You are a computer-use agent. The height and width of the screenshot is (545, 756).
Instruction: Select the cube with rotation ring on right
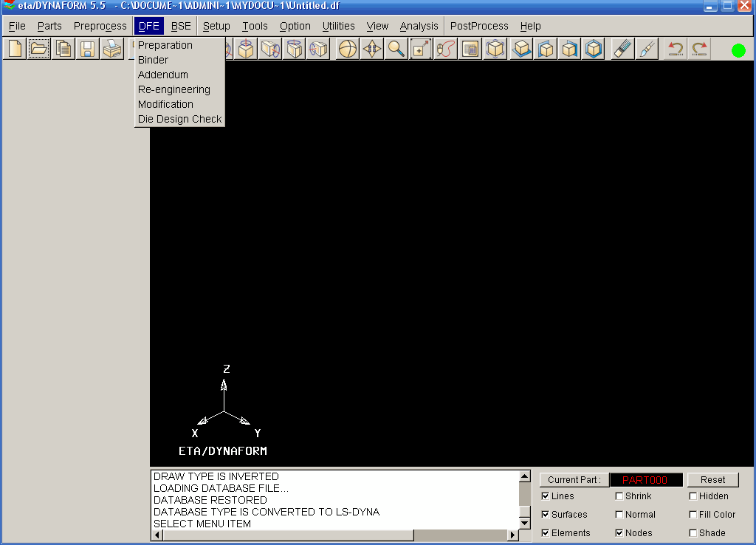pyautogui.click(x=270, y=49)
